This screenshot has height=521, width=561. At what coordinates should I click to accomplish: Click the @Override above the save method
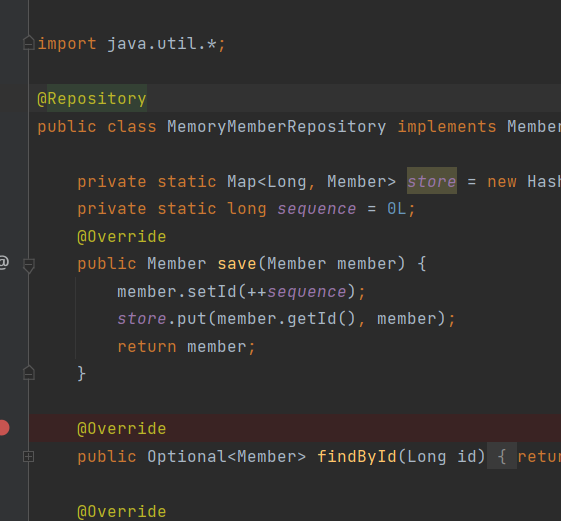point(122,237)
